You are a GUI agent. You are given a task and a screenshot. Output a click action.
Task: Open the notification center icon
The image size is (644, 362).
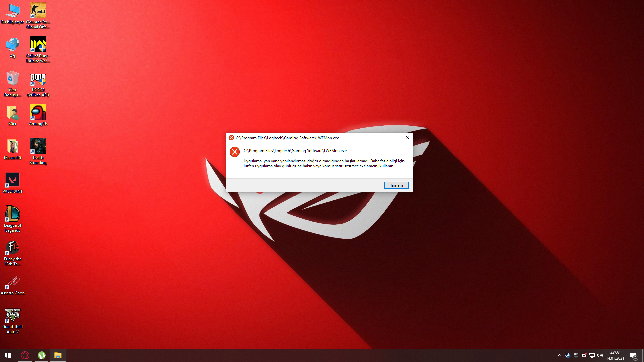tap(633, 355)
